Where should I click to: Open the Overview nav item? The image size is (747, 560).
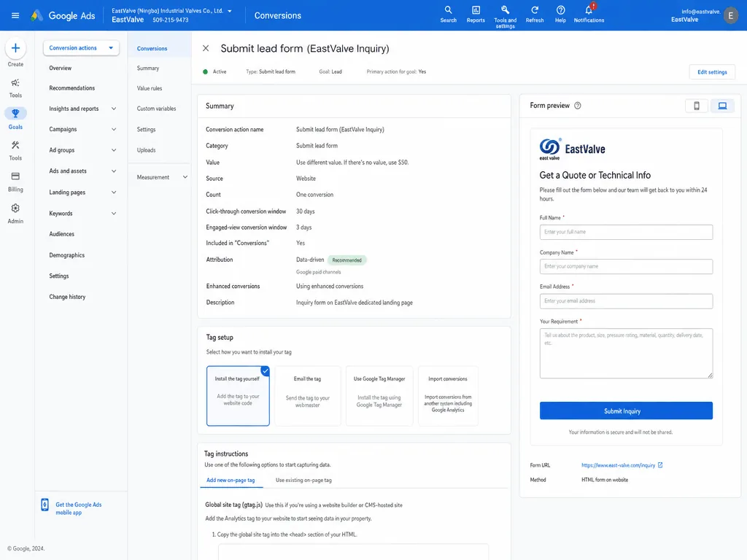point(61,68)
